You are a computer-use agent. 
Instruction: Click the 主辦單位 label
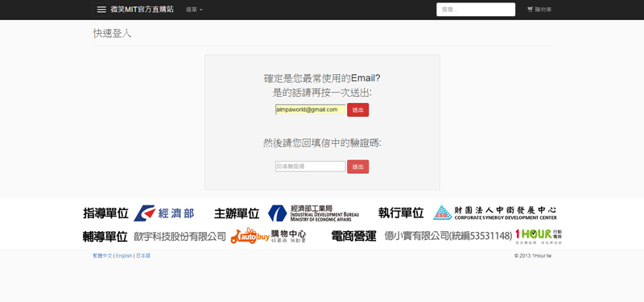pos(237,213)
